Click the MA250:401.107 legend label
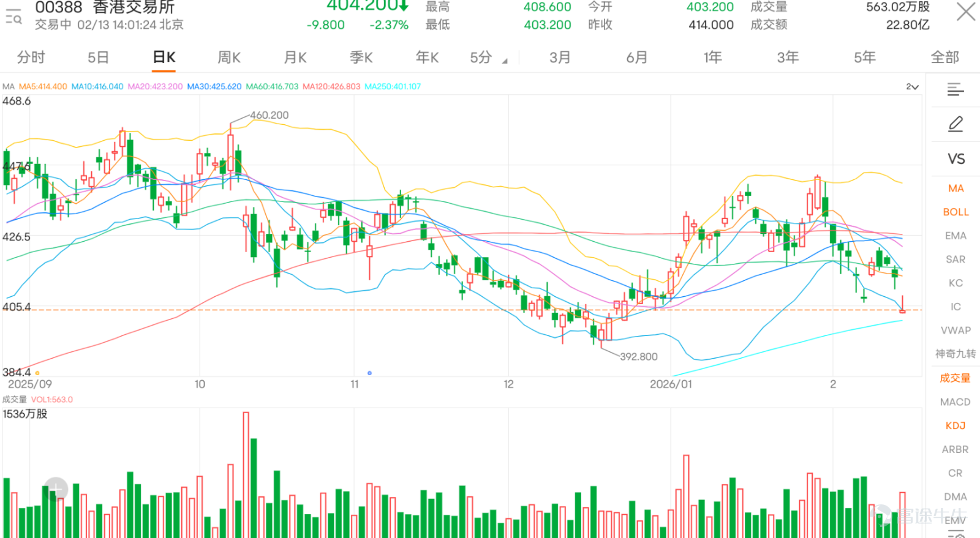Viewport: 980px width, 538px height. [x=393, y=87]
